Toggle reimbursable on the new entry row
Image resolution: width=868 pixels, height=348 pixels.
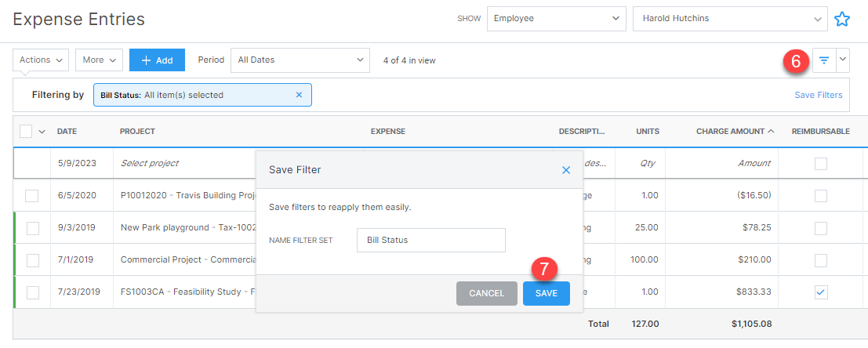(x=821, y=163)
